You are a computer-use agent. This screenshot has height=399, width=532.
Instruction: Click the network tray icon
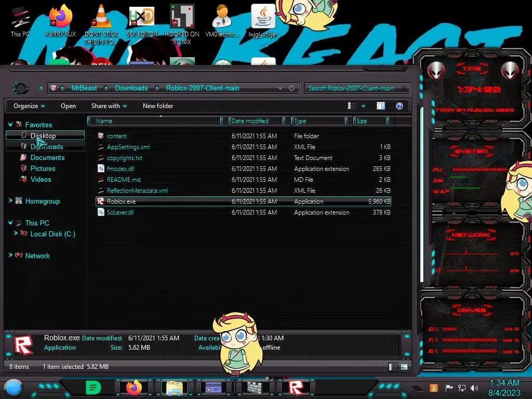(461, 388)
